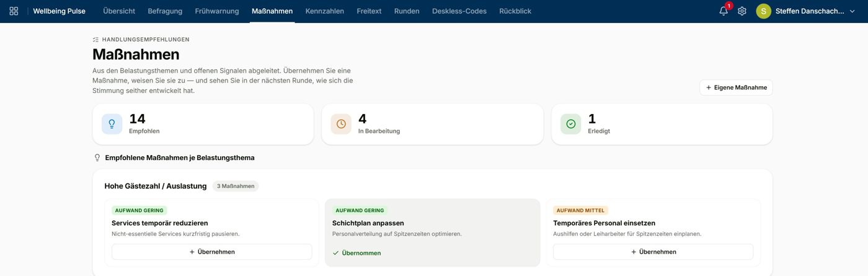Click Nicht-essentielle Services kurzfristig pausieren text
This screenshot has height=276, width=868.
tap(175, 234)
